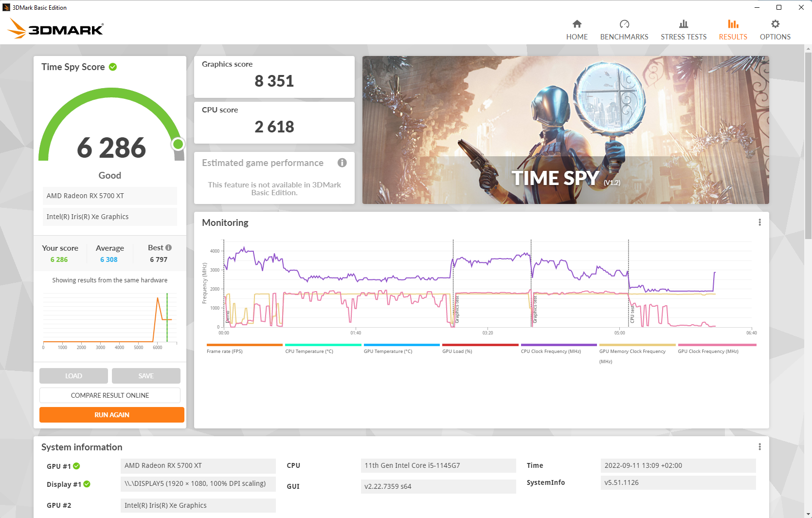Open the Home tab icon

coord(577,24)
